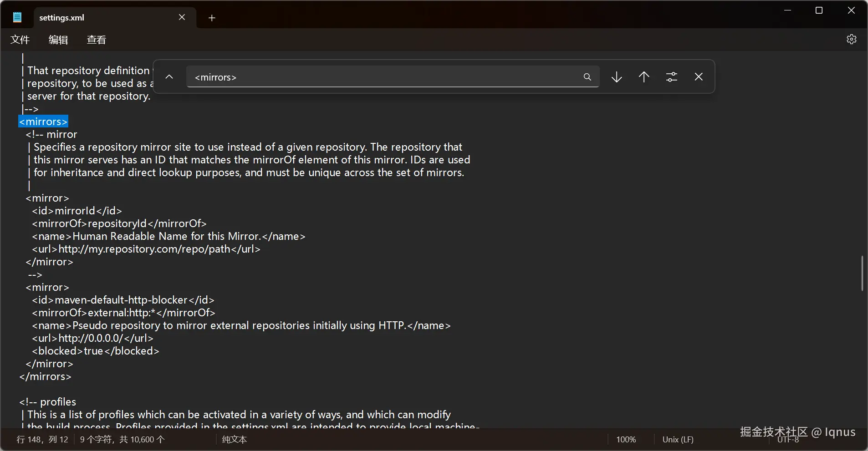Viewport: 868px width, 451px height.
Task: Click the maven-default-http-blocker id line
Action: pyautogui.click(x=123, y=300)
